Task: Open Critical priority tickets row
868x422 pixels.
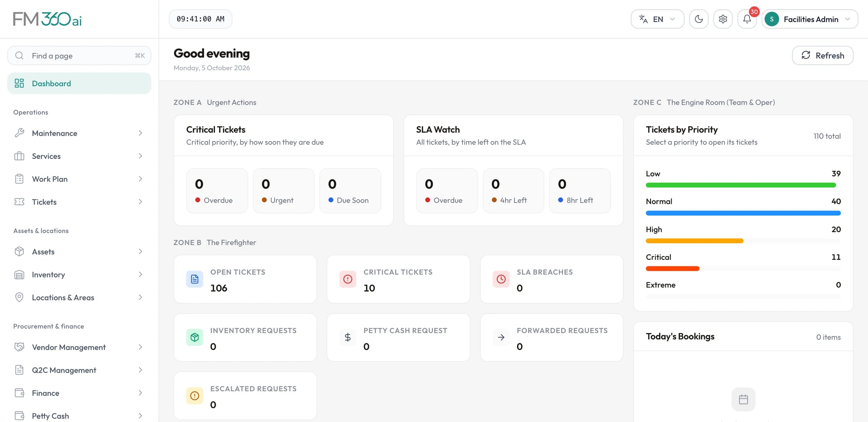Action: click(743, 263)
